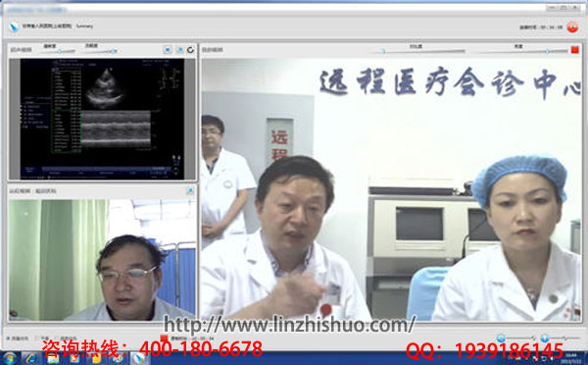Image resolution: width=588 pixels, height=365 pixels.
Task: Click the blue microphone icon in bottom bar
Action: [x=545, y=338]
